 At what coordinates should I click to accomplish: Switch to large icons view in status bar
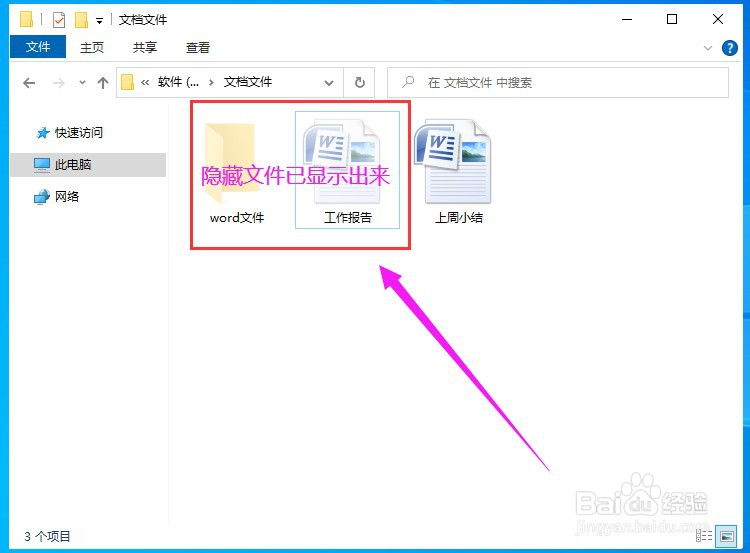727,536
